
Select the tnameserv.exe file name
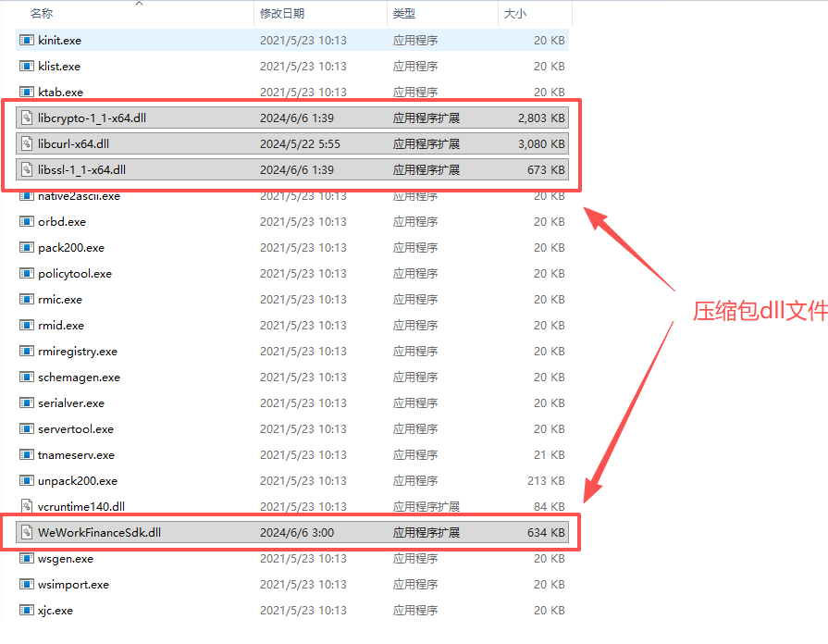coord(76,454)
